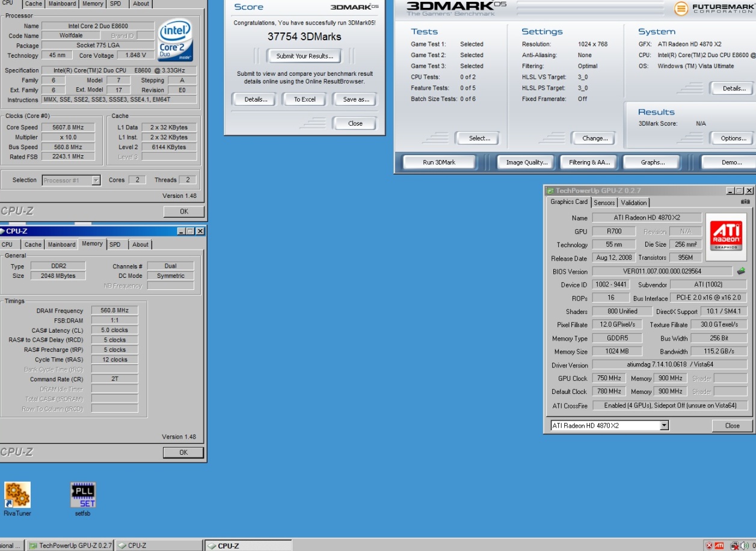Open the Cache tab in lower CPU-Z window
This screenshot has height=551, width=756.
[x=33, y=245]
